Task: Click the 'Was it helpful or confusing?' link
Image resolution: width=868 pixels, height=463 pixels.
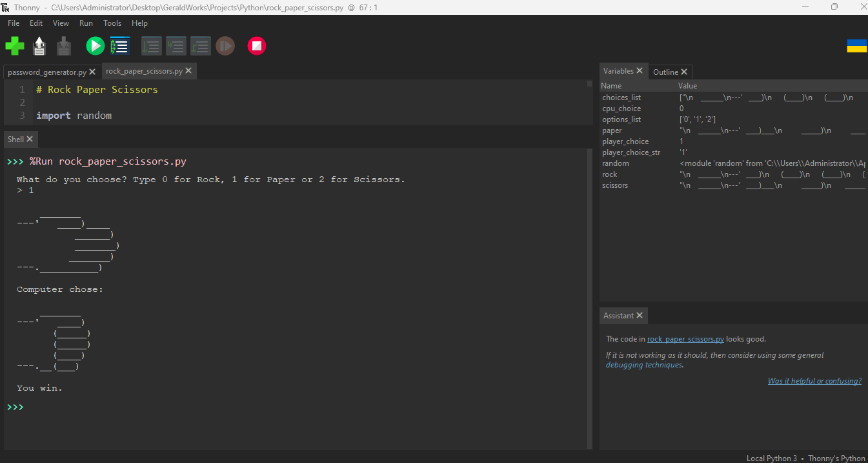Action: [814, 381]
